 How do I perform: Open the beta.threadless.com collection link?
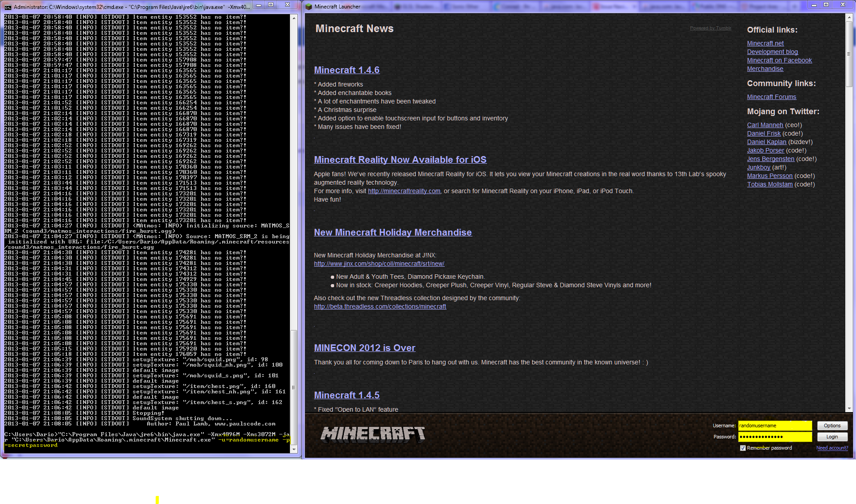[x=380, y=306]
